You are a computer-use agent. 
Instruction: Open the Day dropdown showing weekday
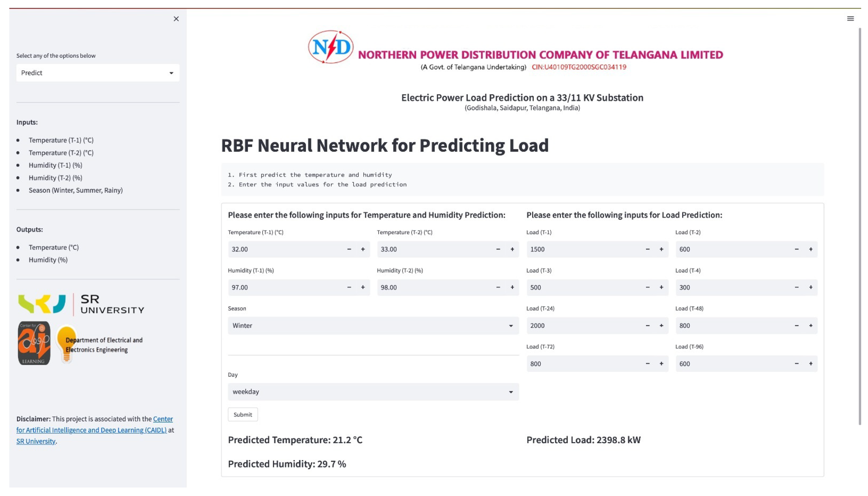[x=373, y=392]
